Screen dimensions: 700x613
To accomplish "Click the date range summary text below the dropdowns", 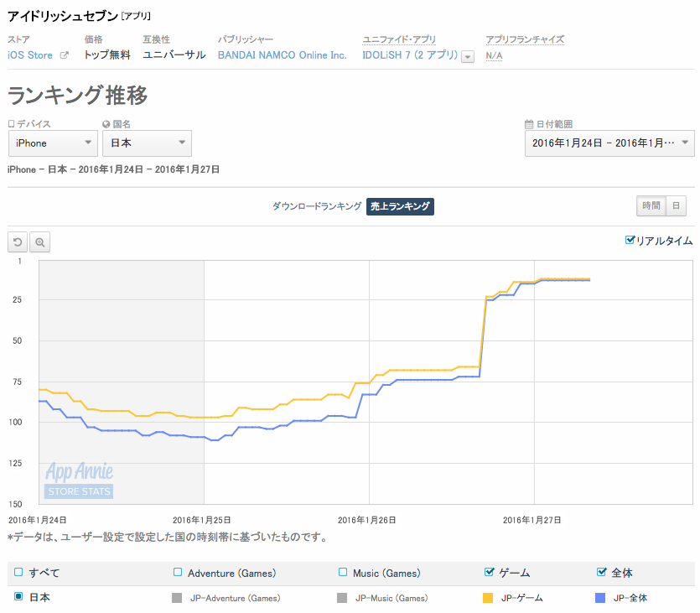I will [x=113, y=169].
